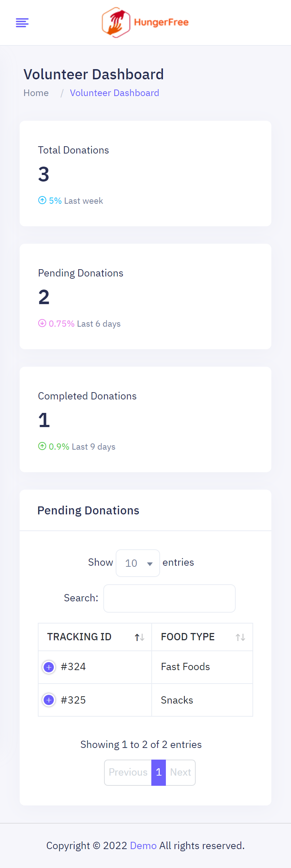Image resolution: width=291 pixels, height=868 pixels.
Task: Select page 1 in pagination
Action: point(159,772)
